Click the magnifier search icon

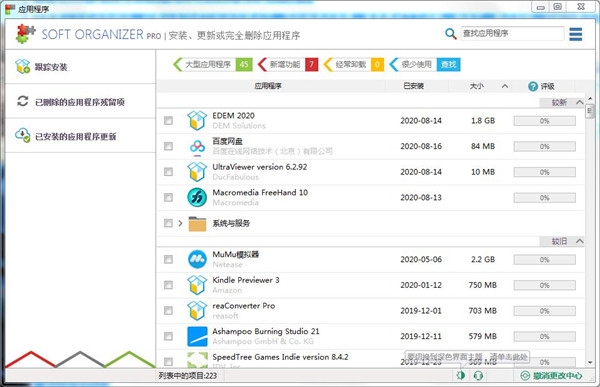coord(451,34)
